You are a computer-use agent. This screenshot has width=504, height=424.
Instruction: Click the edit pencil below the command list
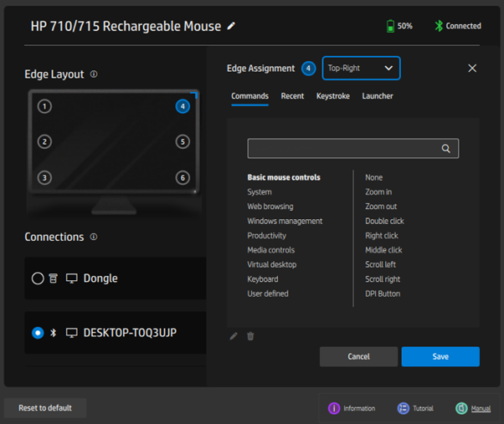pyautogui.click(x=234, y=336)
